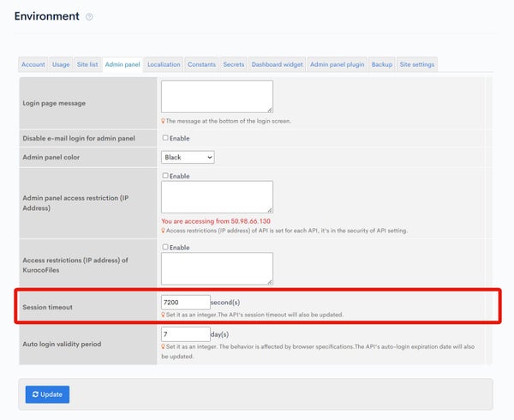Image resolution: width=514 pixels, height=420 pixels.
Task: Switch to the Secrets tab
Action: [233, 64]
